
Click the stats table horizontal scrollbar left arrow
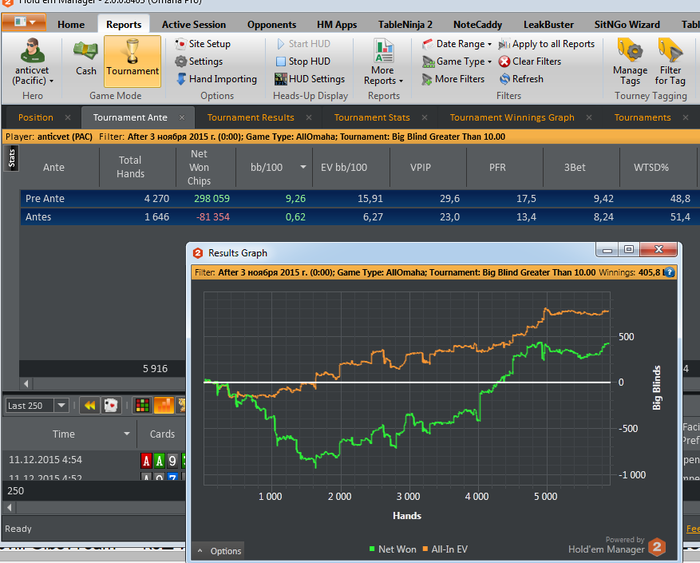[26, 384]
